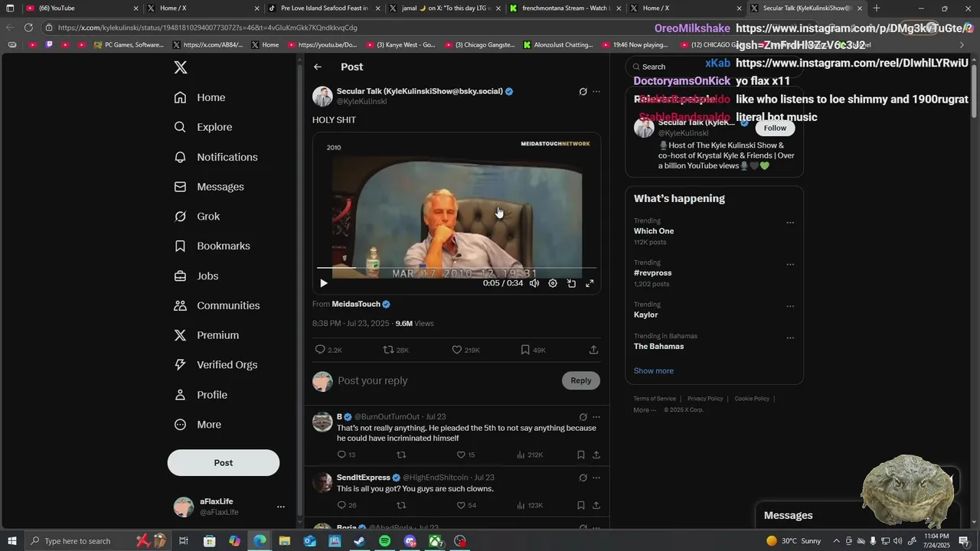Open Bookmarks in the sidebar
The height and width of the screenshot is (551, 980).
tap(212, 246)
